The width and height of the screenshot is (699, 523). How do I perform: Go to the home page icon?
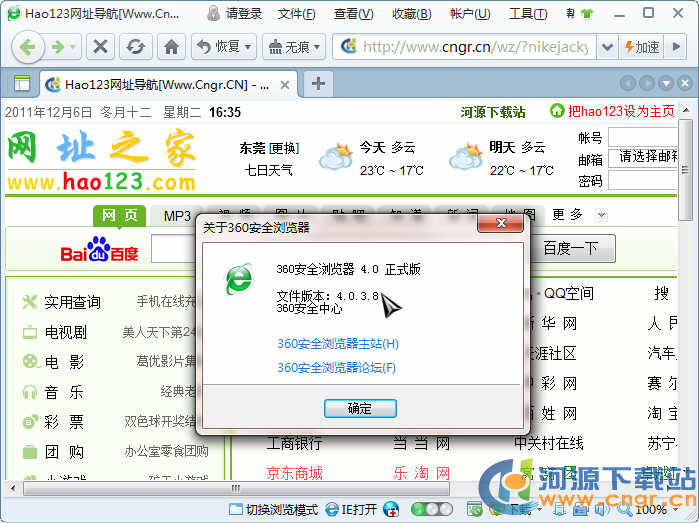[171, 47]
